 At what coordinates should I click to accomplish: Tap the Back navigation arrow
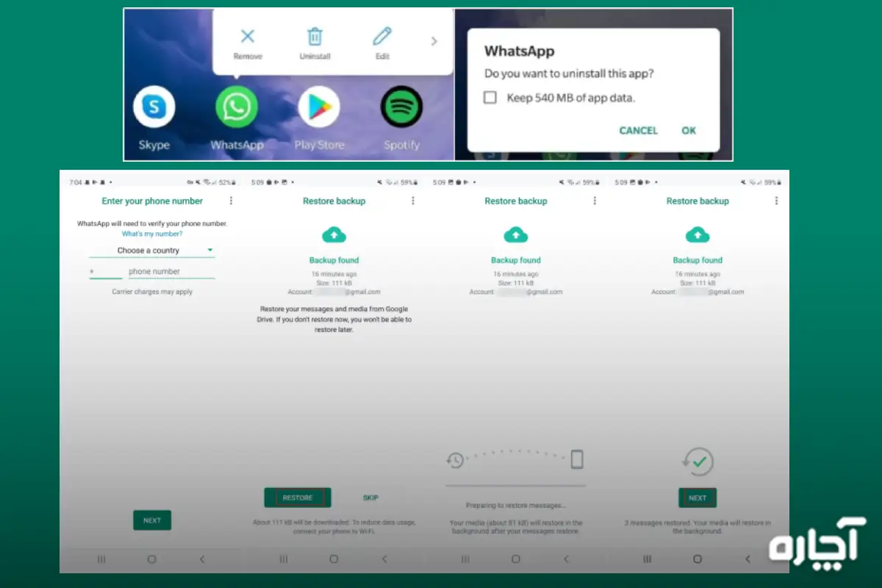202,559
